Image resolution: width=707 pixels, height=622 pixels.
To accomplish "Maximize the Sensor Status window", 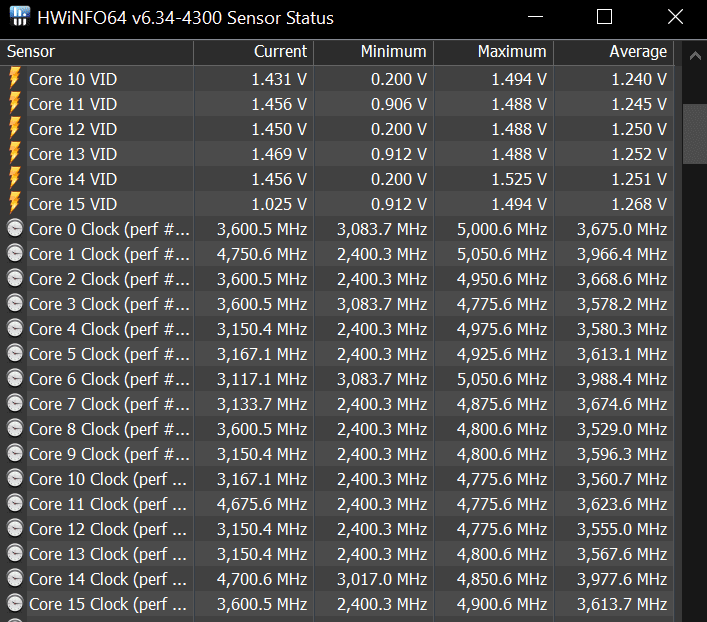I will pyautogui.click(x=604, y=17).
